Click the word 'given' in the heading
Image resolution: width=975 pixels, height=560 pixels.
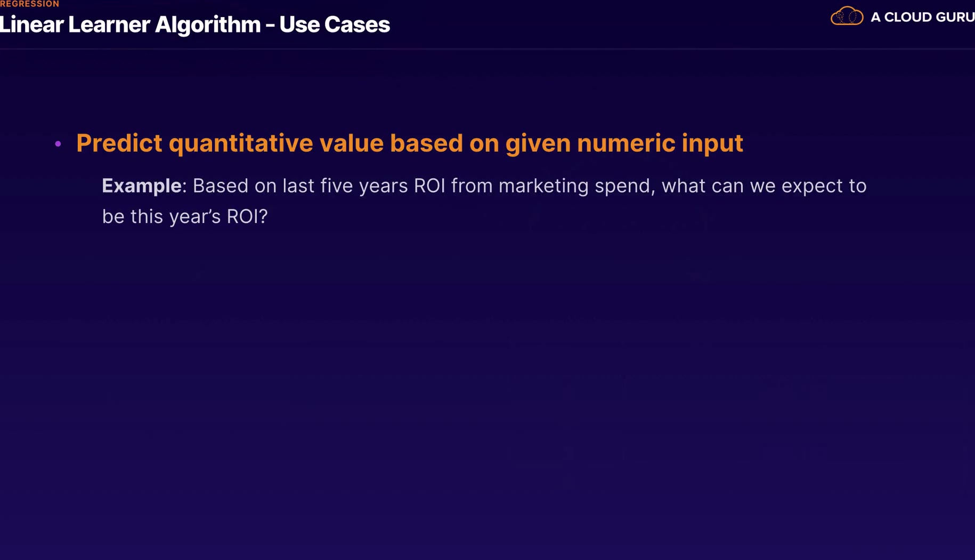pyautogui.click(x=538, y=143)
